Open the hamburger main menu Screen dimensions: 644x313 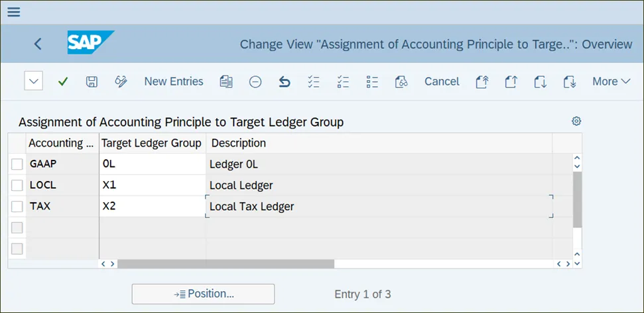click(x=14, y=12)
